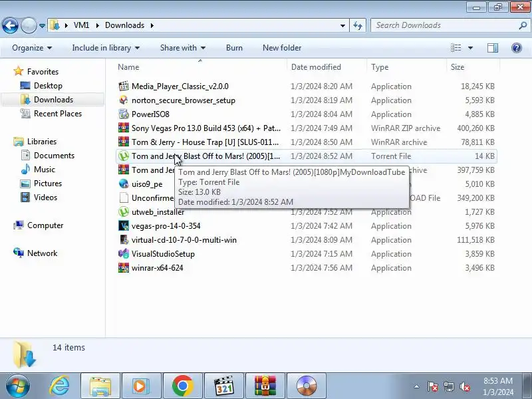
Task: Click the Action Center flag tray icon
Action: tap(433, 386)
